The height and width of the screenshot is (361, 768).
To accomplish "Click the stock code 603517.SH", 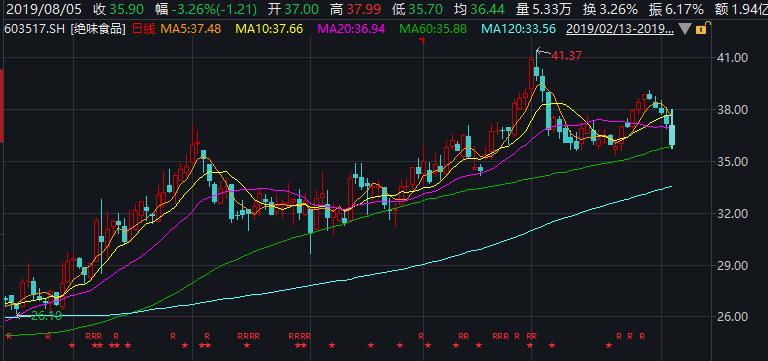I will [x=34, y=29].
